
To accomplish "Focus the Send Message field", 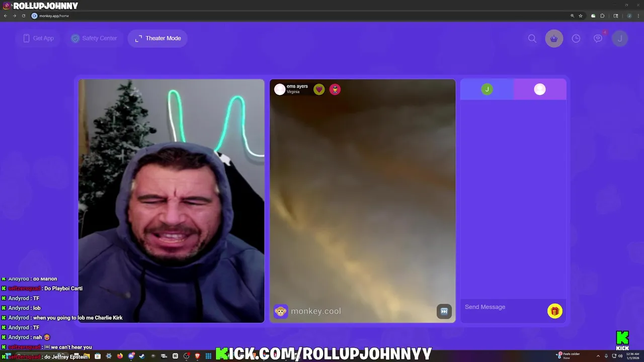I will point(503,307).
